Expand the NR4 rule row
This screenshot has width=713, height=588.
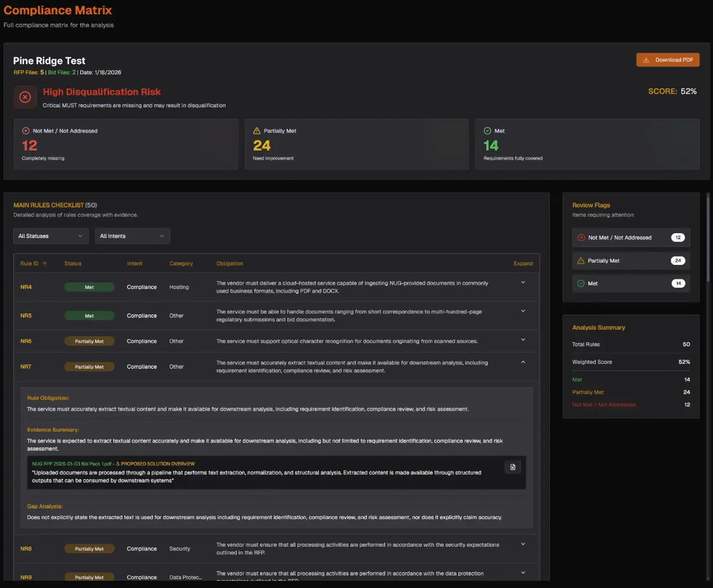click(x=523, y=282)
